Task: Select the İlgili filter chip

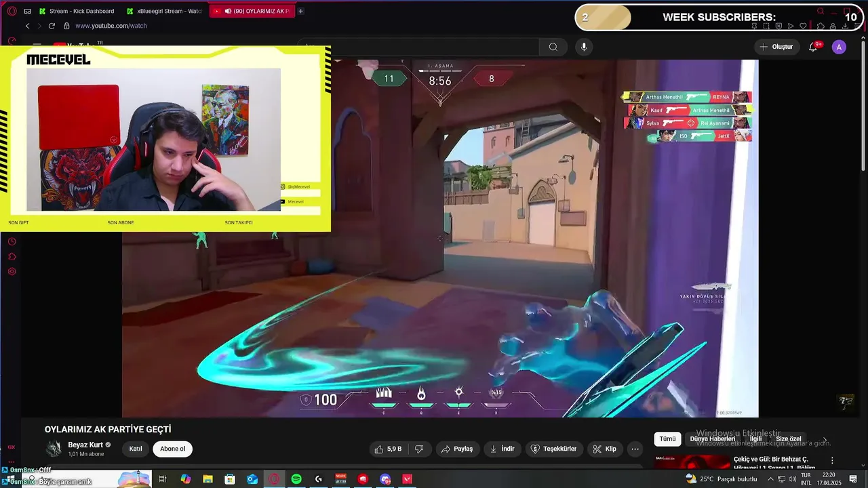Action: [x=755, y=439]
